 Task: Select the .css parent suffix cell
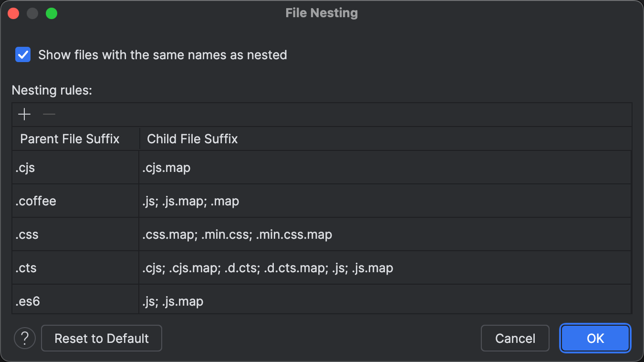click(76, 234)
